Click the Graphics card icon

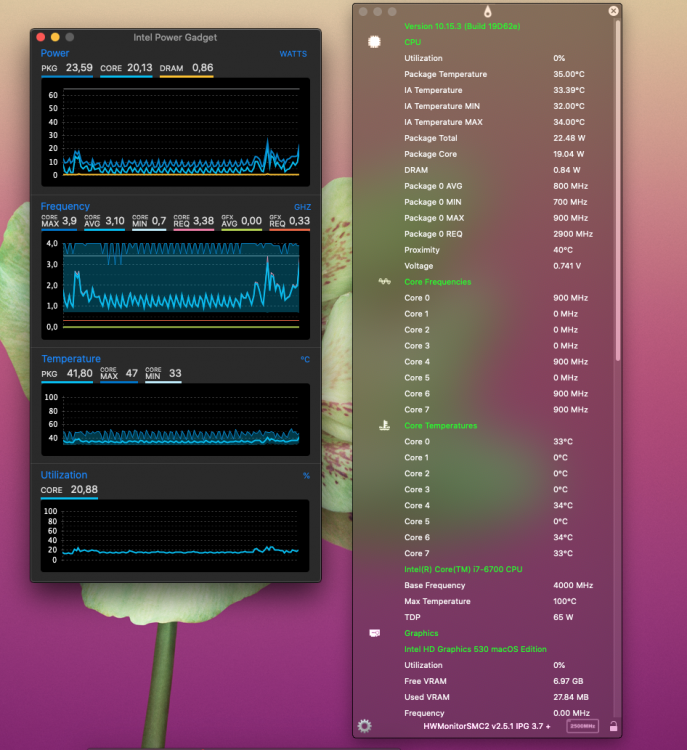[x=375, y=633]
